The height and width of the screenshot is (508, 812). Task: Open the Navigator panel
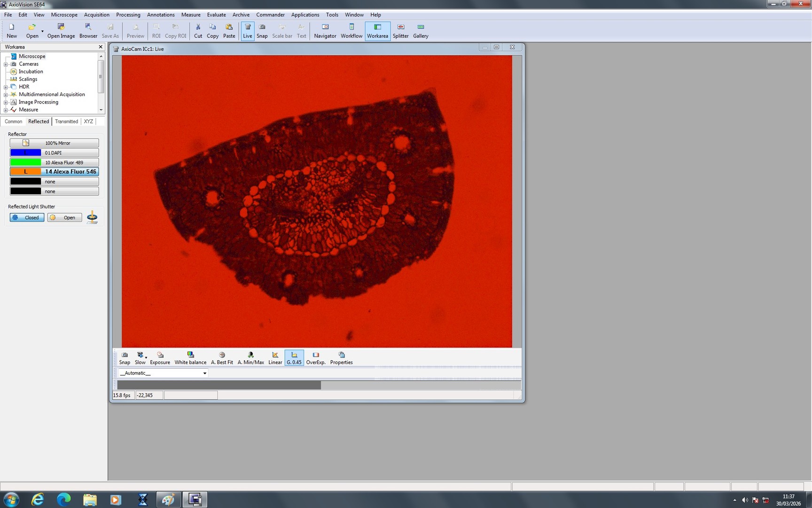[x=325, y=31]
